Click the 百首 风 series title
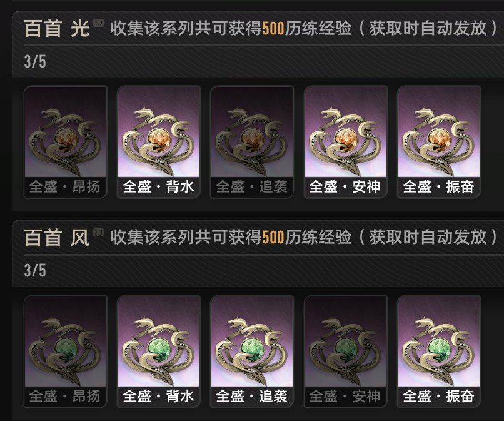Screen dimensions: 504x421 click(x=57, y=238)
